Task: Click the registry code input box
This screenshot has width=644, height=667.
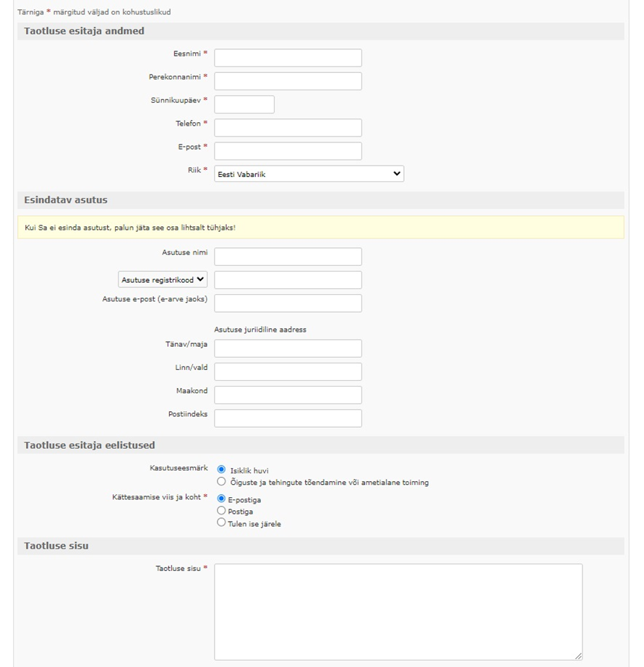Action: [288, 280]
